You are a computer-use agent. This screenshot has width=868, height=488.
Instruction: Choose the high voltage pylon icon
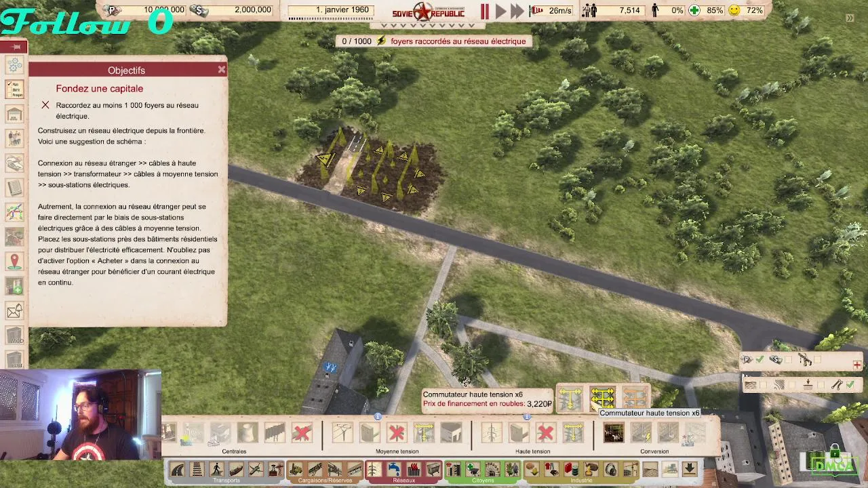492,432
